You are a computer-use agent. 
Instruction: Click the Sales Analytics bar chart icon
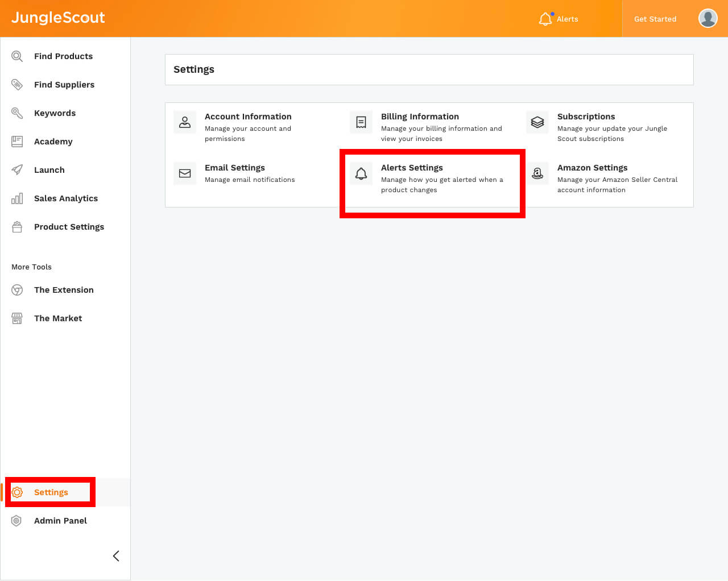point(17,198)
